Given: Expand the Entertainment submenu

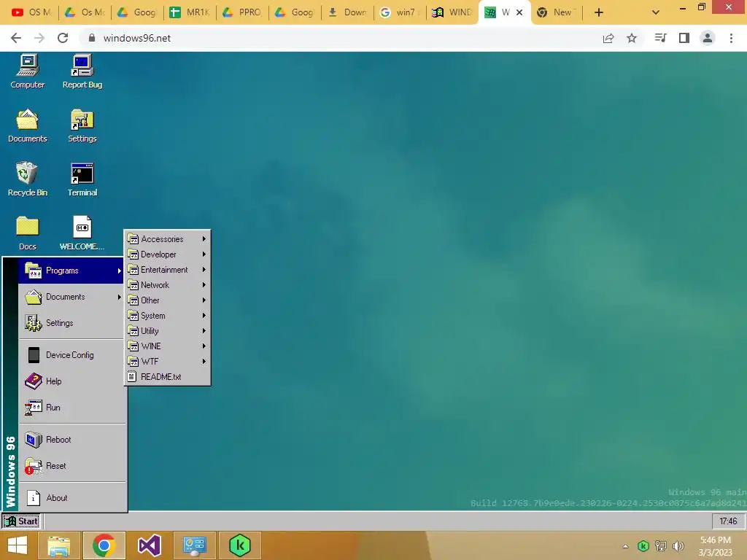Looking at the screenshot, I should pyautogui.click(x=167, y=270).
